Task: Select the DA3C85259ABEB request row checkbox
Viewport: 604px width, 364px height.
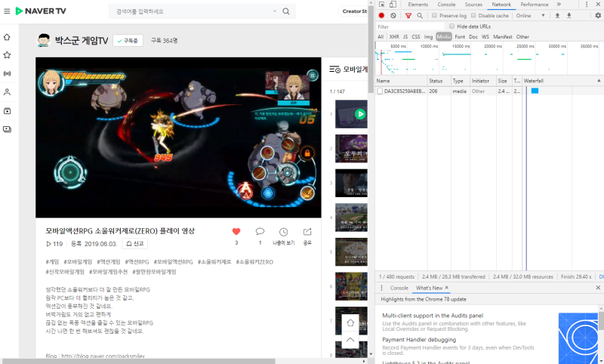Action: [x=380, y=91]
